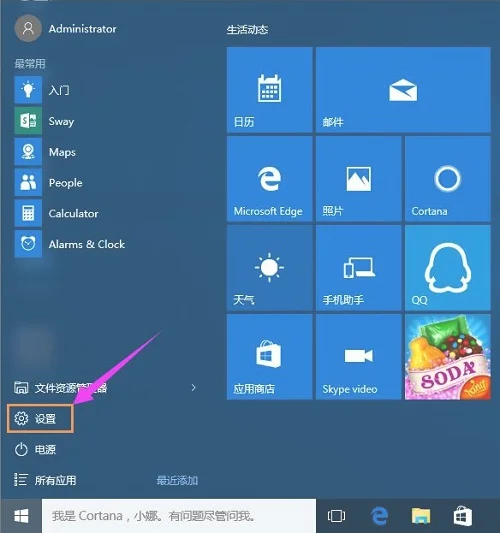Click the Maps app icon

tap(28, 152)
